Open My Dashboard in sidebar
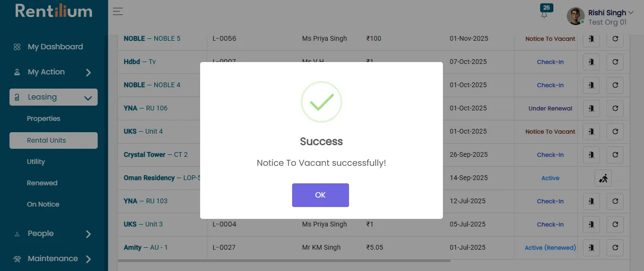This screenshot has width=644, height=271. tap(54, 47)
